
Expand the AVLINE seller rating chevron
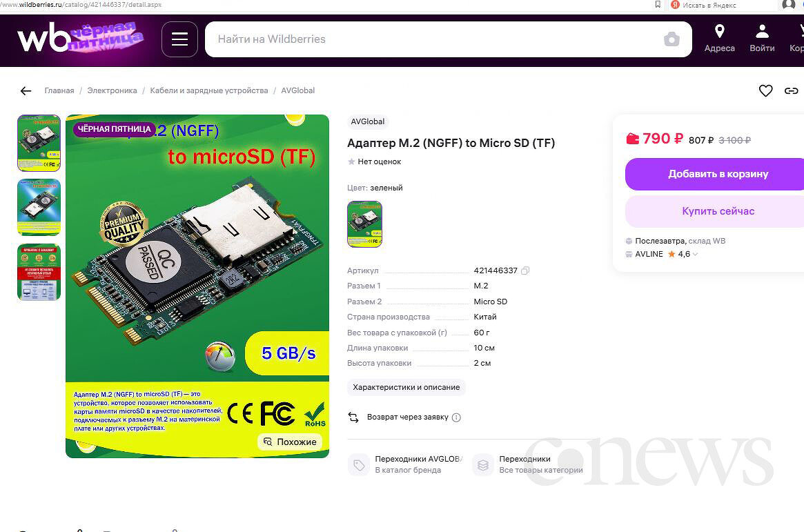[x=695, y=254]
